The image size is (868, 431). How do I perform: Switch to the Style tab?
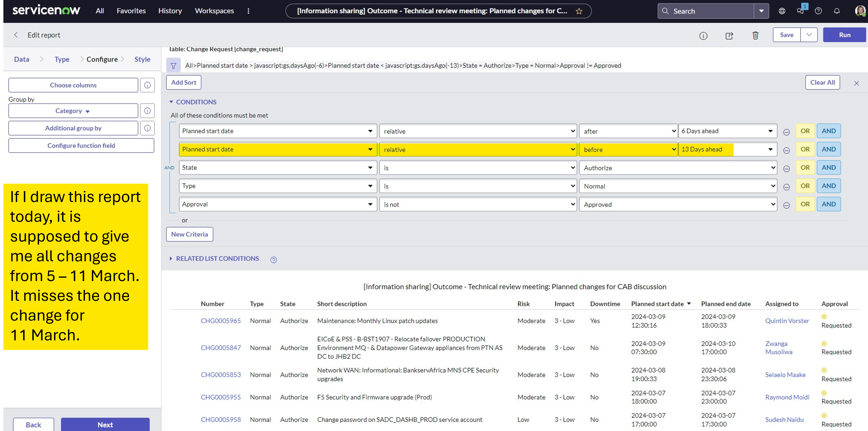(x=142, y=59)
